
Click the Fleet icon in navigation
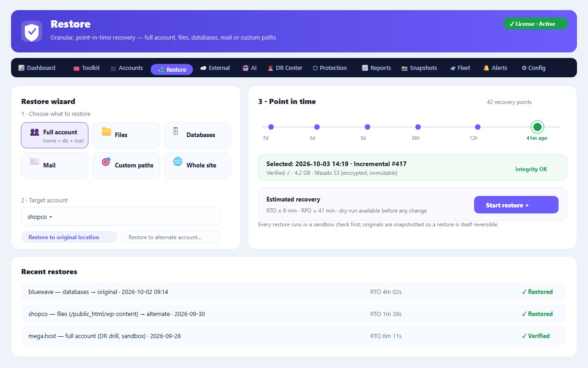pyautogui.click(x=452, y=68)
